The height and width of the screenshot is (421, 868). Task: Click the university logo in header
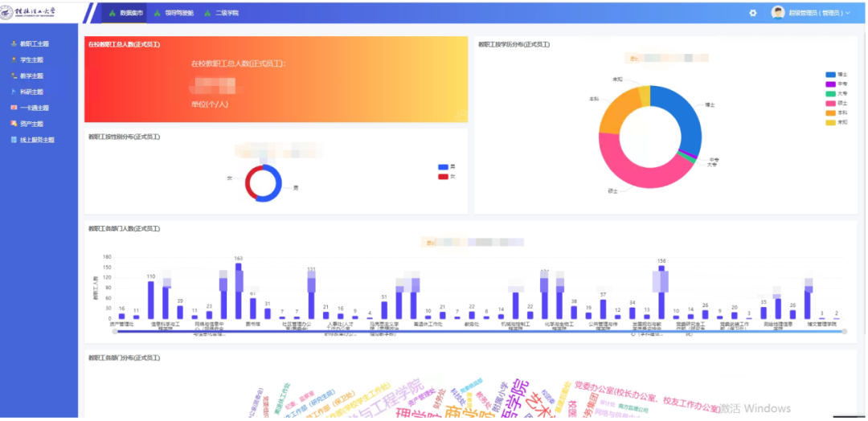[x=38, y=13]
